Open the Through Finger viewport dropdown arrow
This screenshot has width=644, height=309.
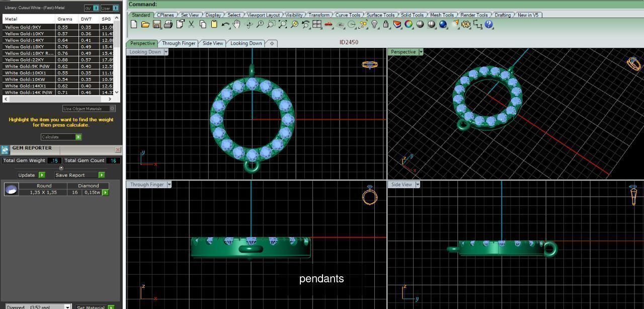coord(169,185)
